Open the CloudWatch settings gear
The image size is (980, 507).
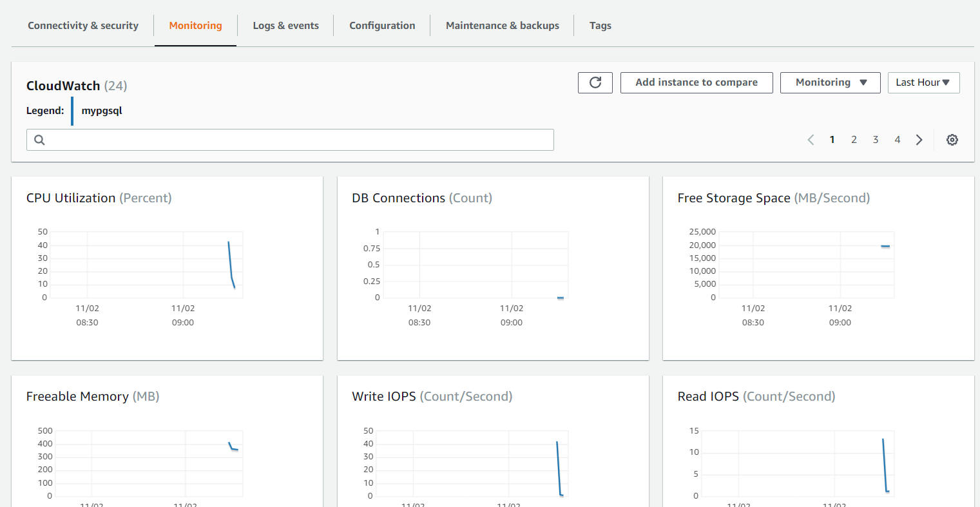tap(952, 140)
